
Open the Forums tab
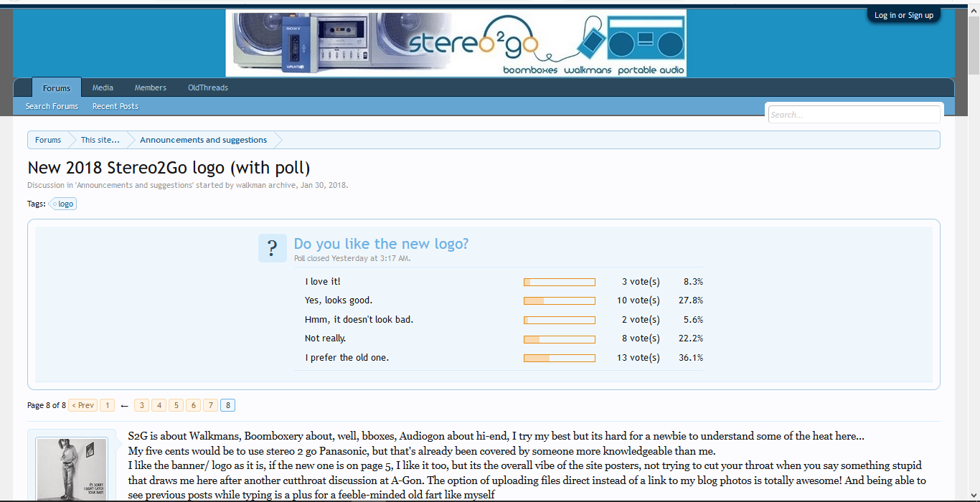click(57, 88)
